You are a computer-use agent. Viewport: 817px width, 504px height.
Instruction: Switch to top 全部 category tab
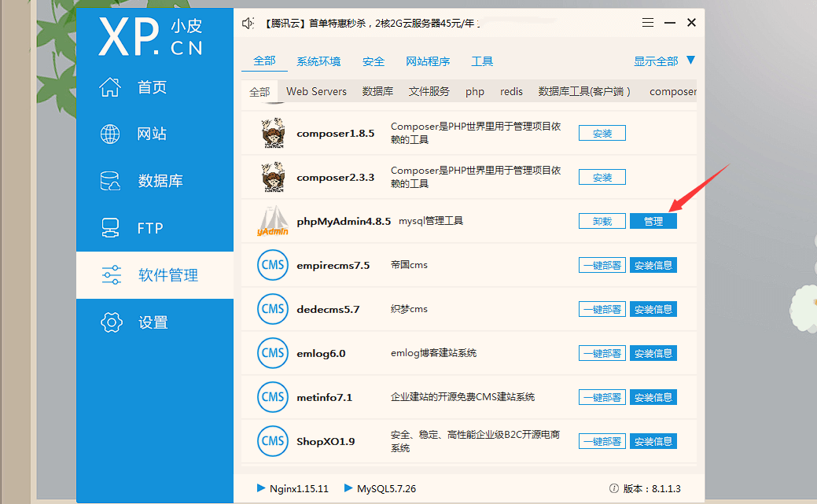tap(265, 61)
